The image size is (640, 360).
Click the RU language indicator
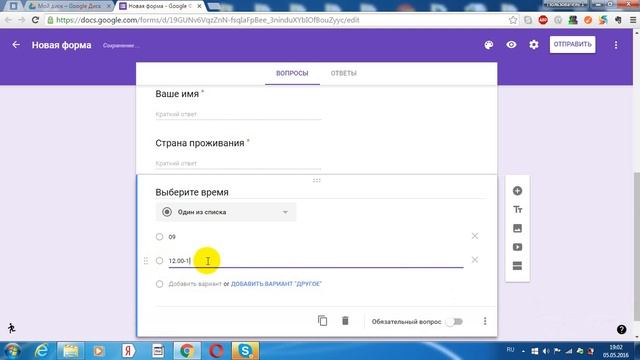coord(510,350)
